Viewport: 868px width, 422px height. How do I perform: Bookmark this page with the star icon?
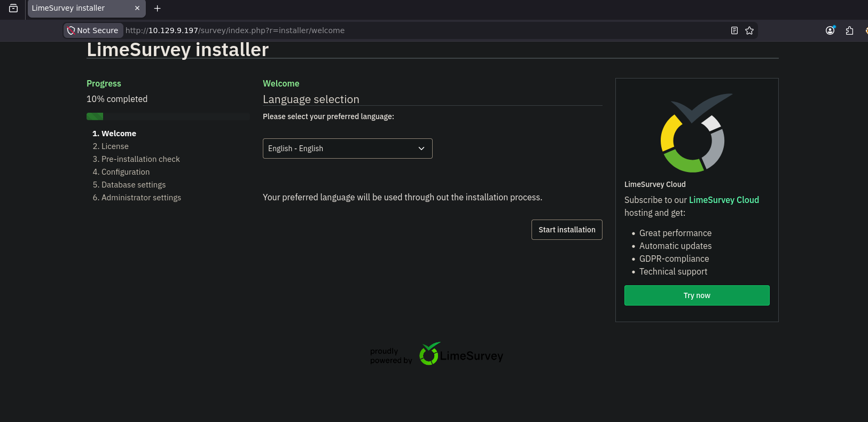pyautogui.click(x=749, y=30)
